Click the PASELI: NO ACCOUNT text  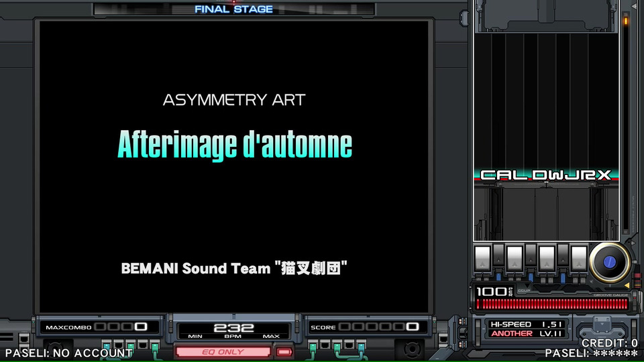click(69, 353)
